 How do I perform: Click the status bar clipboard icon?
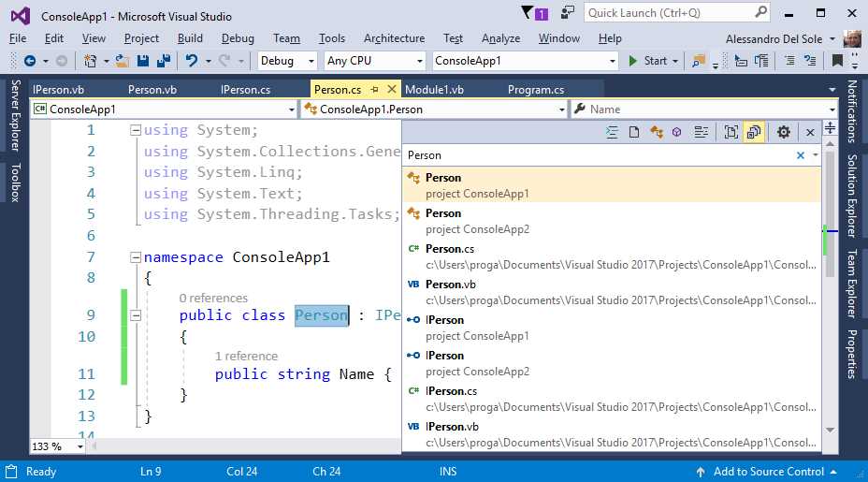[x=11, y=472]
